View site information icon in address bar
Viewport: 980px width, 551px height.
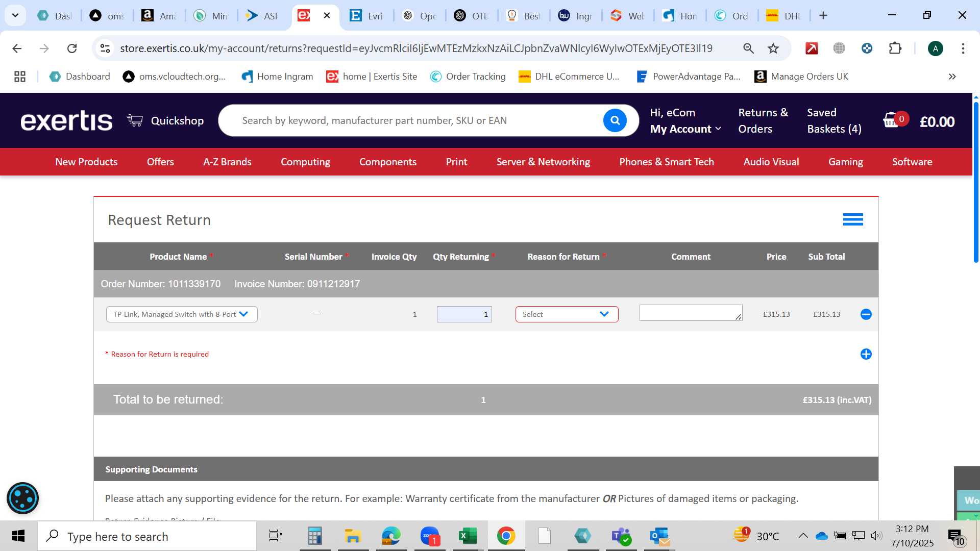[105, 48]
